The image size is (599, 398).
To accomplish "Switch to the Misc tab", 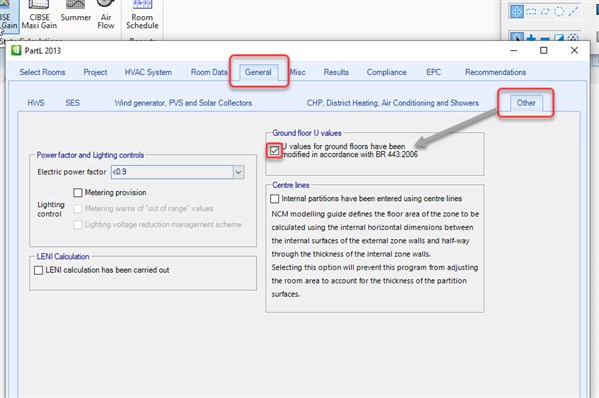I will pyautogui.click(x=298, y=72).
